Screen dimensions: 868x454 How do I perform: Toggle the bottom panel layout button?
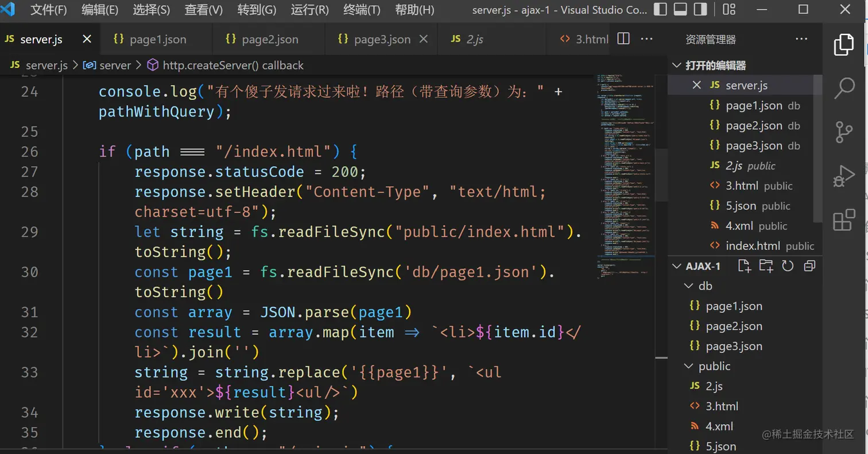click(x=680, y=10)
